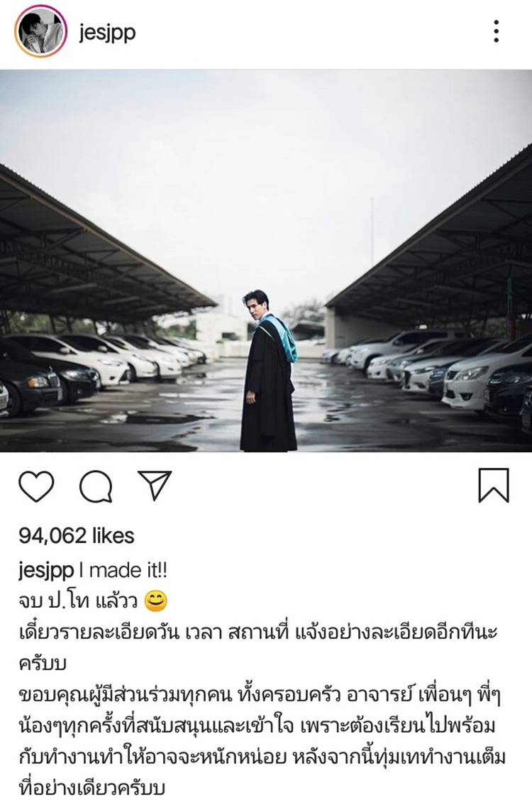This screenshot has height=803, width=532.
Task: Open the jesjpp profile avatar story
Action: click(40, 31)
